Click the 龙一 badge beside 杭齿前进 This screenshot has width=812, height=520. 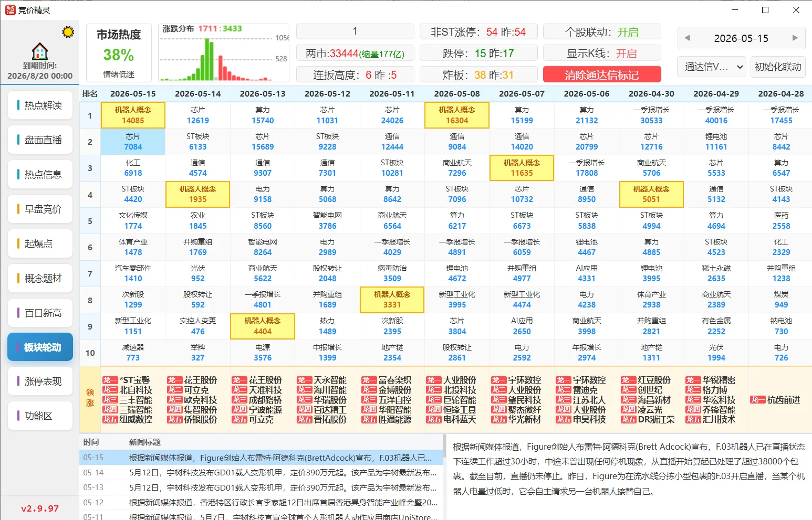point(758,400)
